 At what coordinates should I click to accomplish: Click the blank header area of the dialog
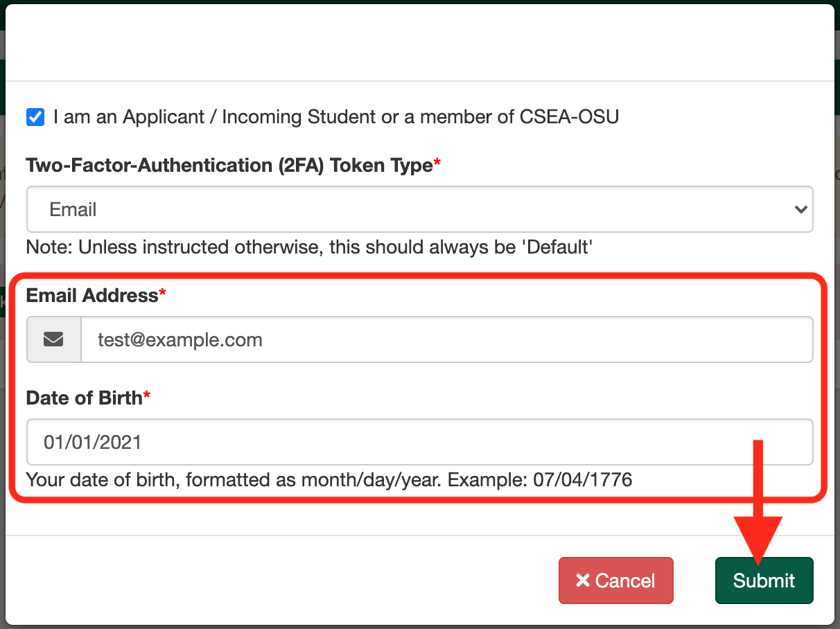(419, 43)
